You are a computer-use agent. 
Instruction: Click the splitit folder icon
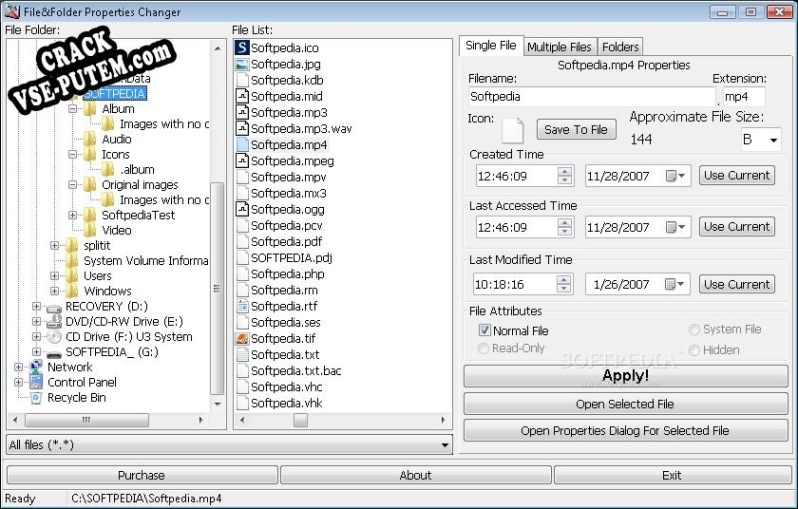(72, 245)
